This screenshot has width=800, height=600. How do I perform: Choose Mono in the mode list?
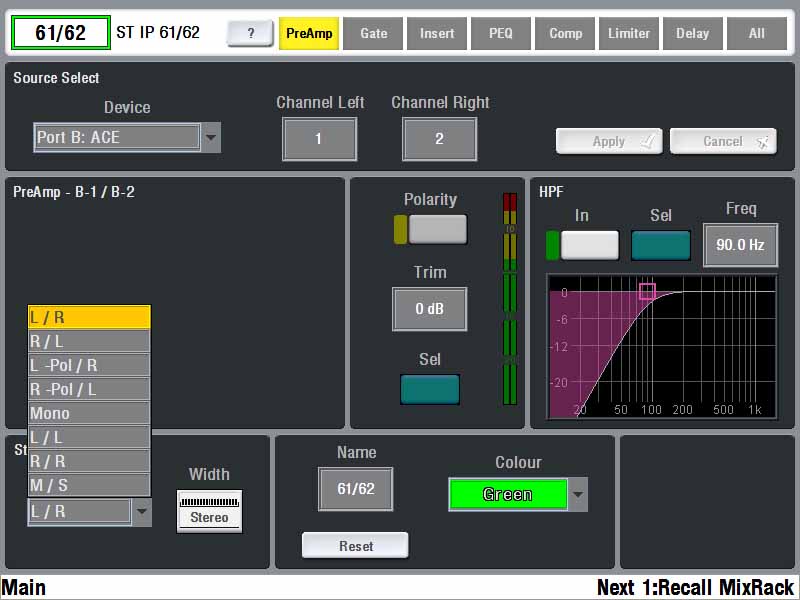pyautogui.click(x=89, y=413)
